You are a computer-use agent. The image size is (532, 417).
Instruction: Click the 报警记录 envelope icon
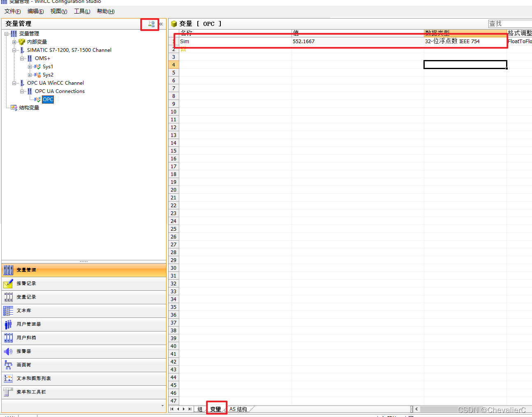pyautogui.click(x=8, y=284)
